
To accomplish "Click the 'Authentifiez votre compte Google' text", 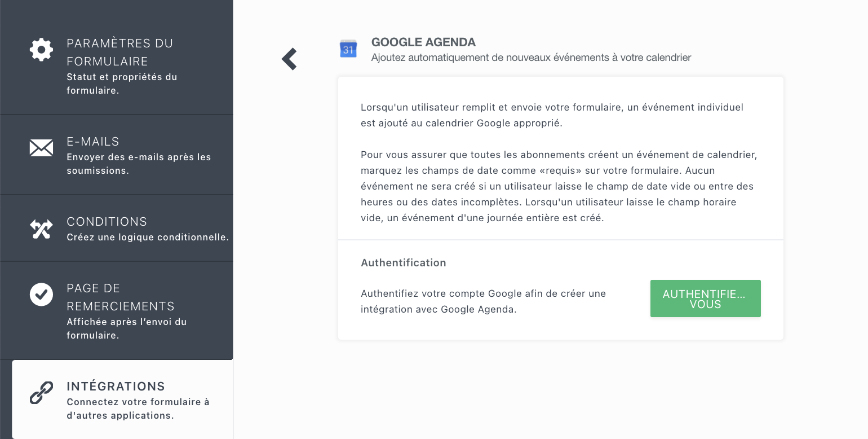I will [x=483, y=301].
